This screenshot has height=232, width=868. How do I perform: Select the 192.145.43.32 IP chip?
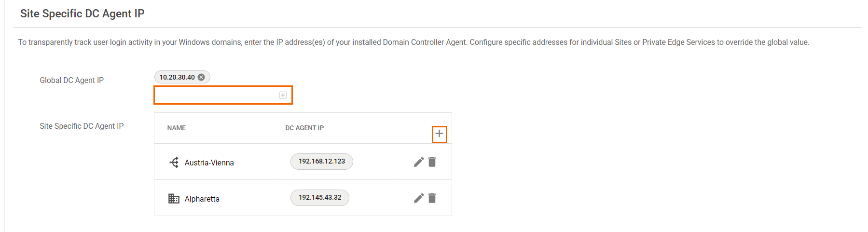[319, 198]
